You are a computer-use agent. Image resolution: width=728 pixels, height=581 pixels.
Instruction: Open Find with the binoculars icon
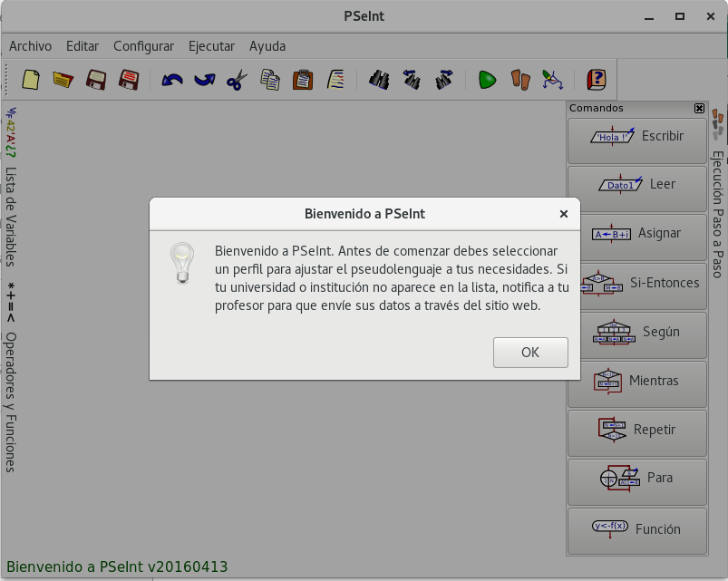pyautogui.click(x=379, y=80)
